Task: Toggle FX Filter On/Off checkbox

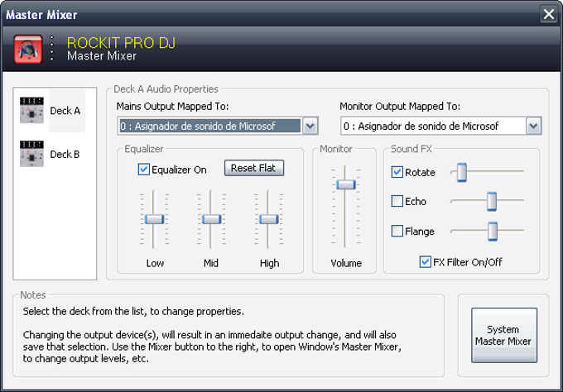Action: click(x=425, y=262)
